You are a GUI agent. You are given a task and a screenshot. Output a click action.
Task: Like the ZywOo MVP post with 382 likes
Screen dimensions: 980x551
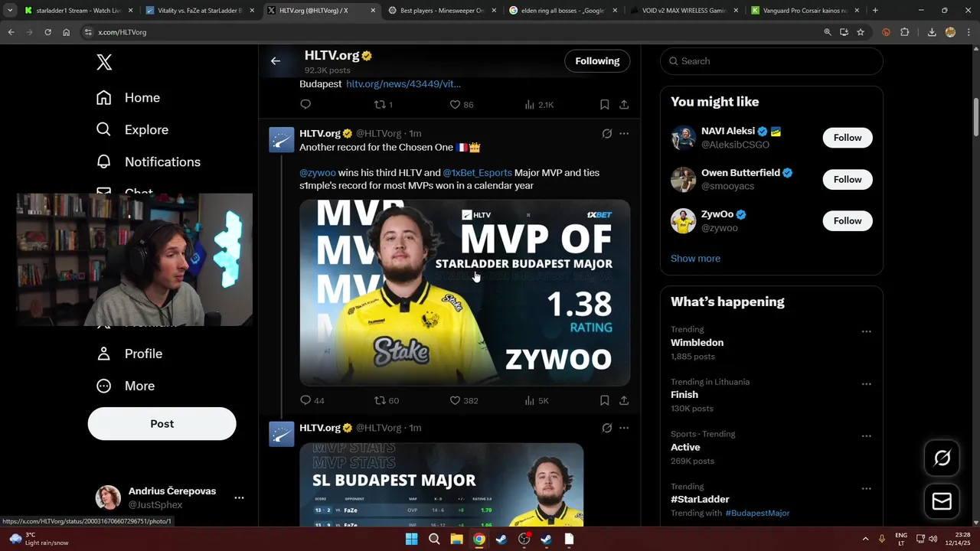point(463,400)
